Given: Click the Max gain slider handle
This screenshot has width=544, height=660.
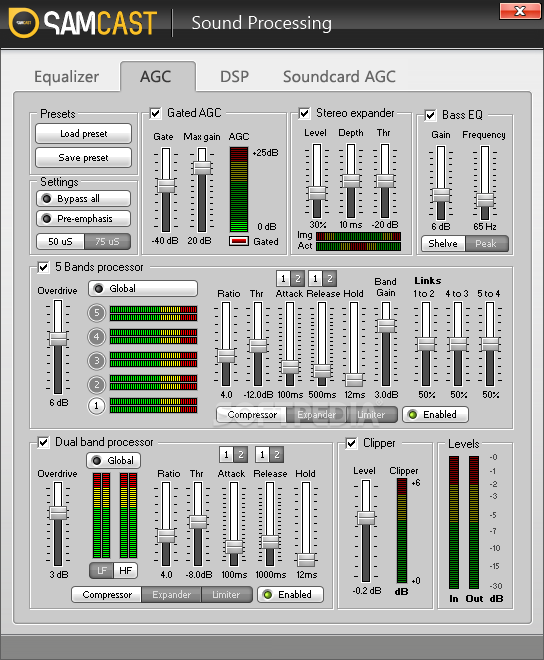Looking at the screenshot, I should [202, 168].
